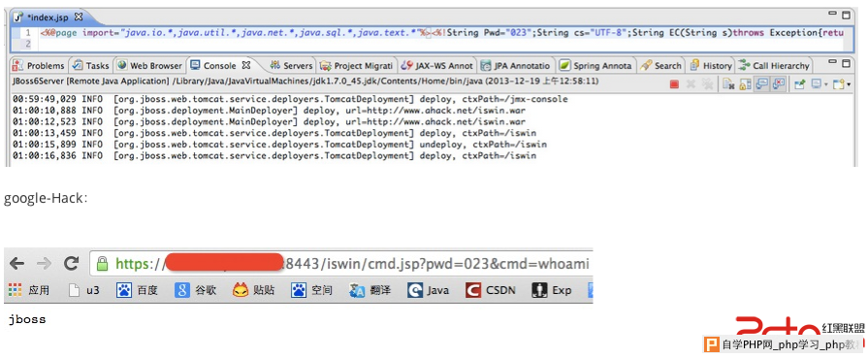
Task: Reload the page in Chrome
Action: point(71,263)
